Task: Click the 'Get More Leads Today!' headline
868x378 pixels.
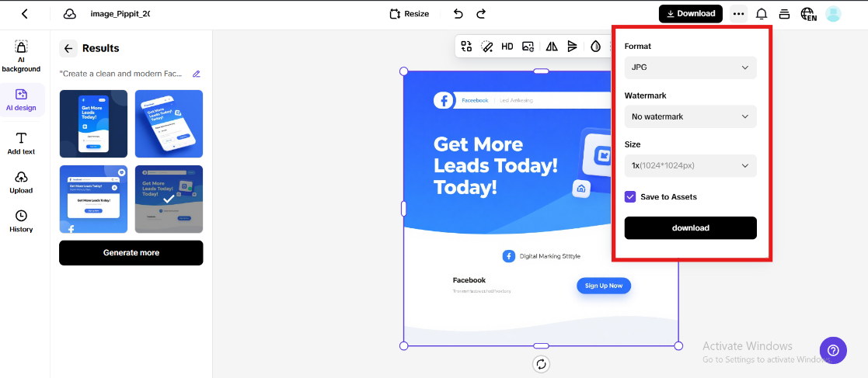Action: coord(496,166)
